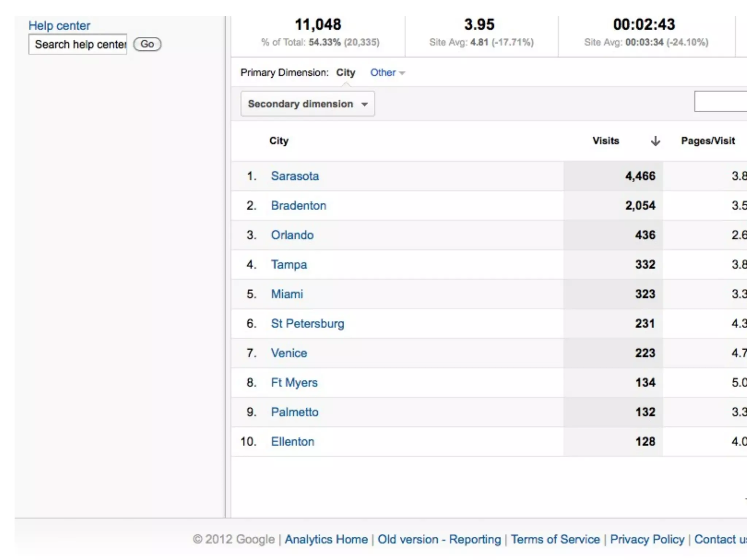Open Old version - Reporting link

coord(439,539)
